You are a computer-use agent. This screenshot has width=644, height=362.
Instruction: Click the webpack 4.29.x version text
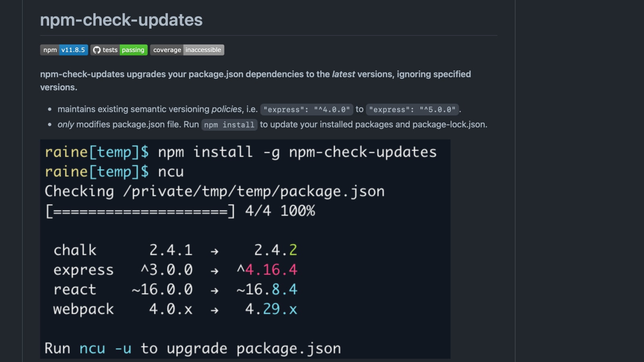tap(271, 309)
